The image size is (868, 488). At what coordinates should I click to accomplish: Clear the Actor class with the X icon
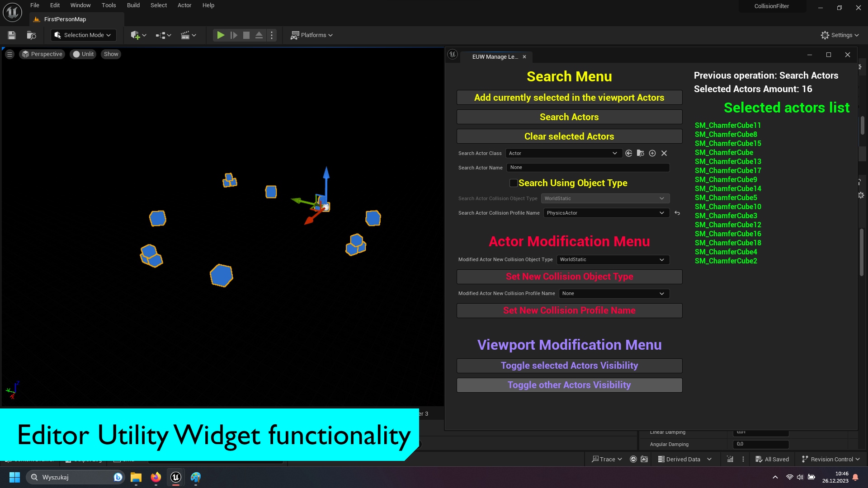(664, 153)
